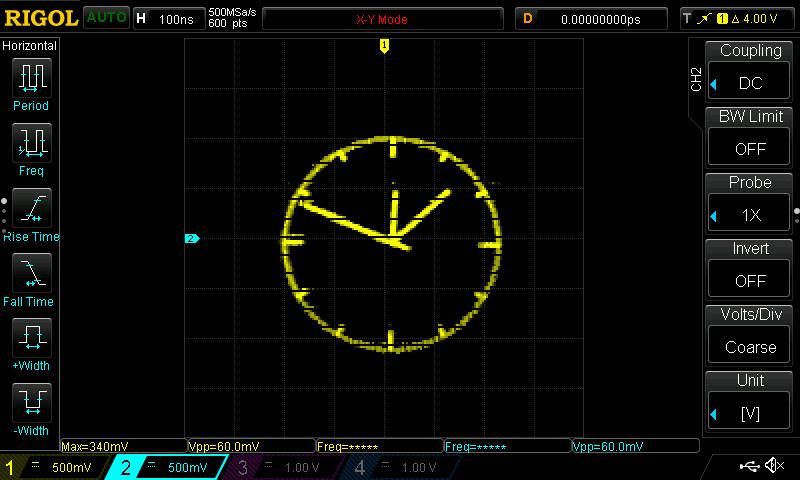Viewport: 800px width, 480px height.
Task: Click the channel 2 ground level marker
Action: point(192,238)
